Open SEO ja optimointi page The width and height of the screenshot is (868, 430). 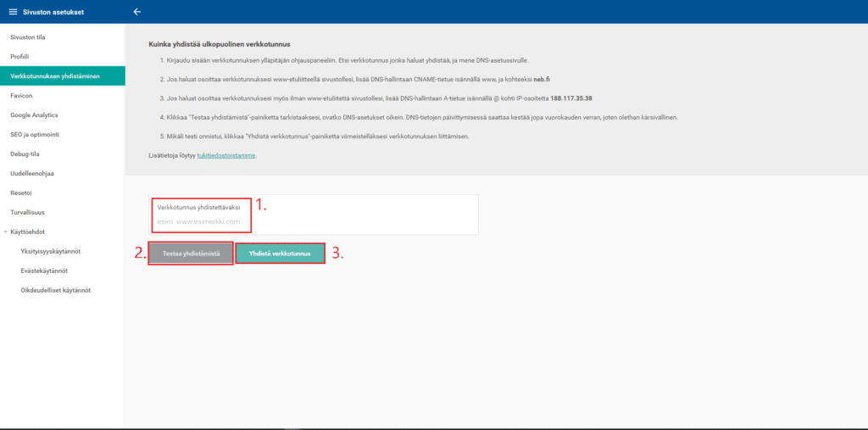point(35,134)
